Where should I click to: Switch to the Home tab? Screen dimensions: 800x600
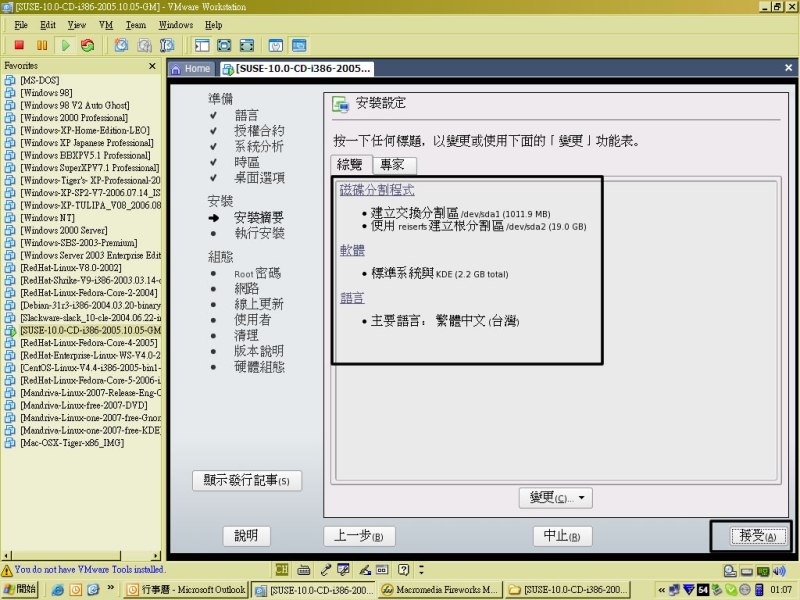pos(191,68)
